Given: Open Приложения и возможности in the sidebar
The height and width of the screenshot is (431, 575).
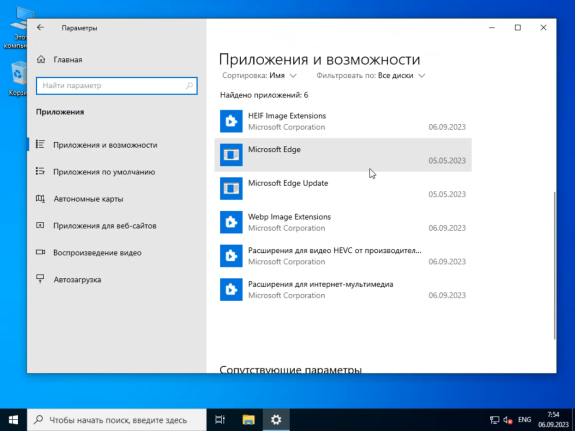Looking at the screenshot, I should pyautogui.click(x=117, y=145).
